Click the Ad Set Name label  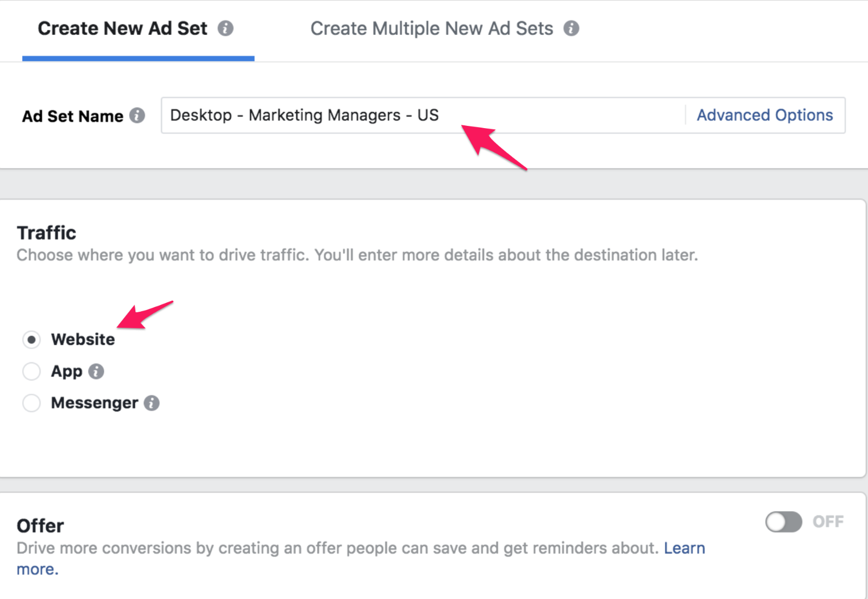[73, 116]
